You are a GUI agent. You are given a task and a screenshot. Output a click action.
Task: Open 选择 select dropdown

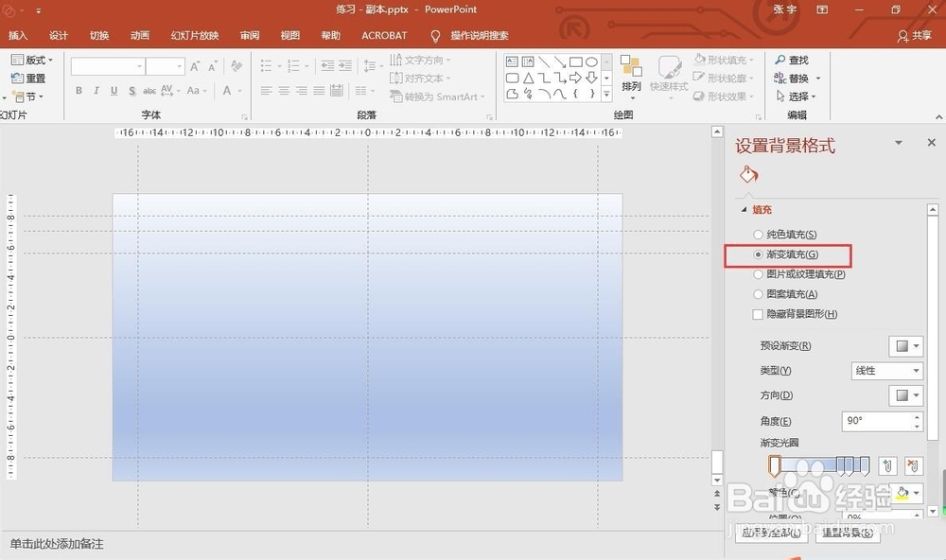pyautogui.click(x=797, y=96)
